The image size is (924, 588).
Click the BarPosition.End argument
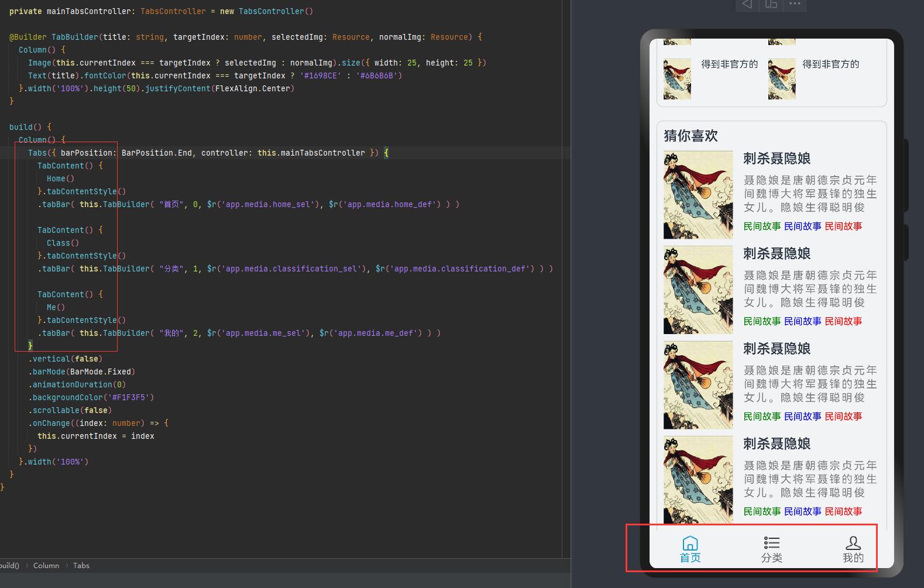coord(157,153)
